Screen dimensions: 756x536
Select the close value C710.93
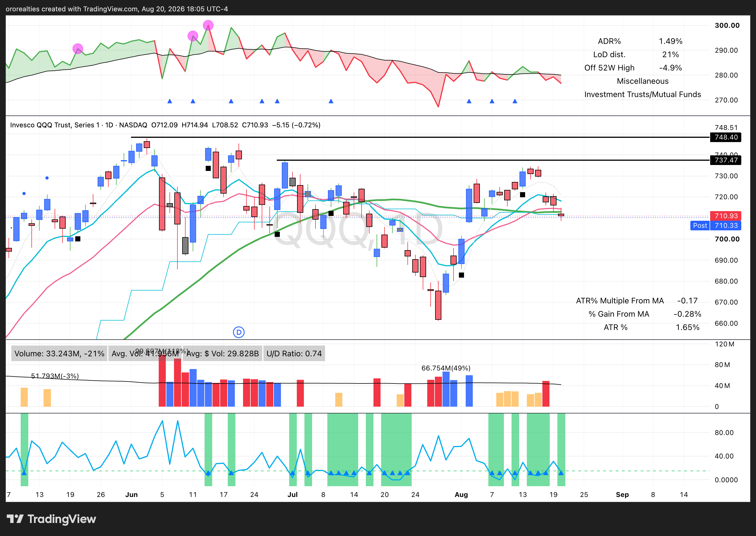coord(255,125)
